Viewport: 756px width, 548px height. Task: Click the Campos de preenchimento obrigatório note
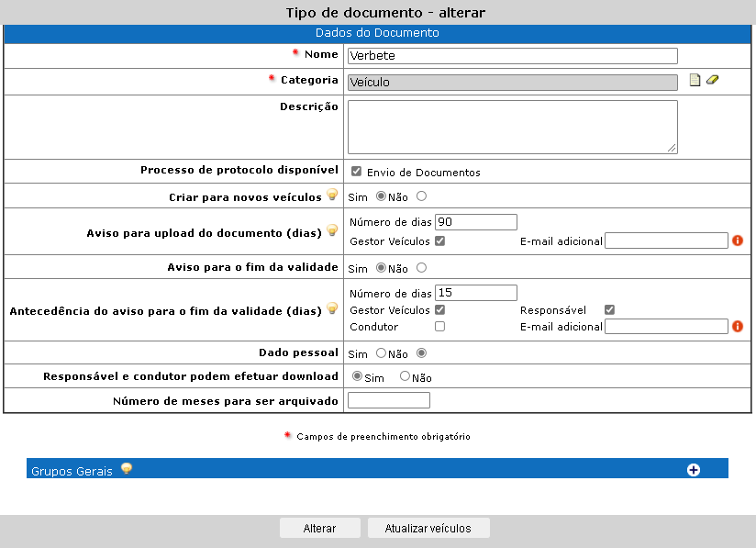(384, 437)
